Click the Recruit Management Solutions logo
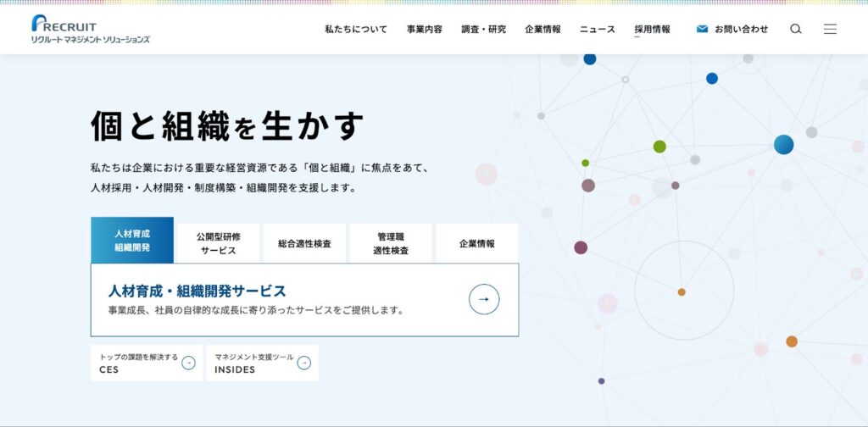 point(90,29)
